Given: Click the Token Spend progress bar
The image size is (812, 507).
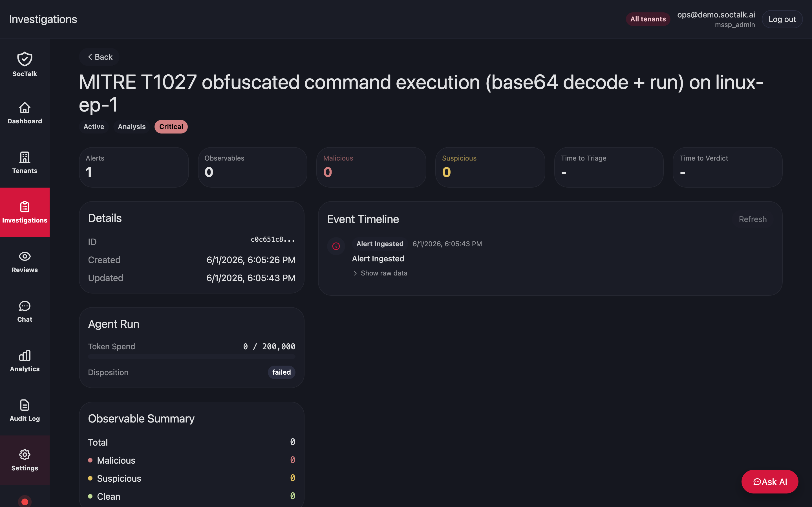Looking at the screenshot, I should coord(192,357).
